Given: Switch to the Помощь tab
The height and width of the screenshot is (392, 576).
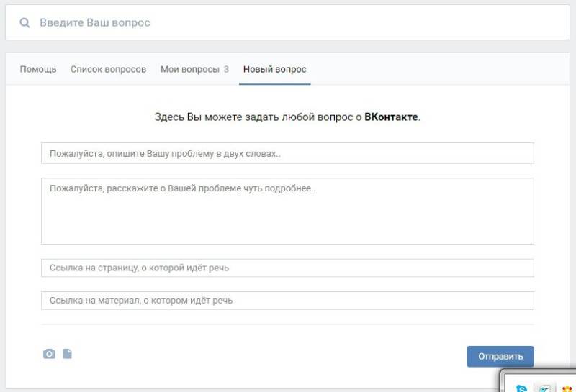Looking at the screenshot, I should 38,70.
